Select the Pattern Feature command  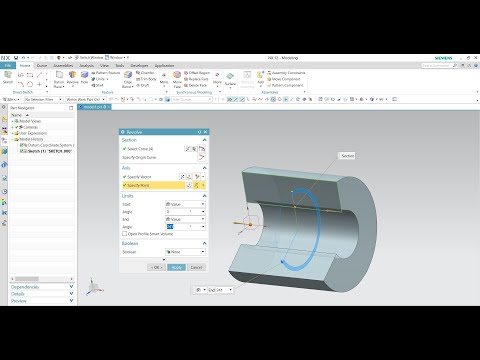105,73
